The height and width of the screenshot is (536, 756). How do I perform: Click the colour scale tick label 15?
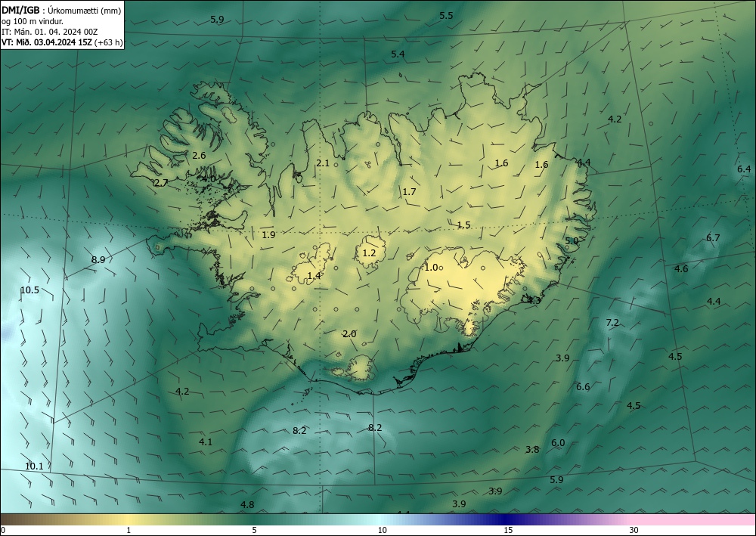[508, 530]
